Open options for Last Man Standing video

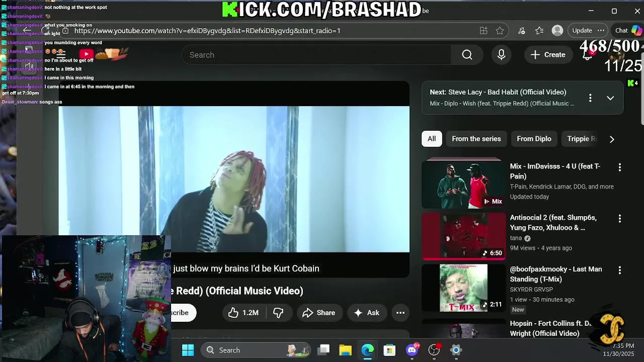click(619, 270)
